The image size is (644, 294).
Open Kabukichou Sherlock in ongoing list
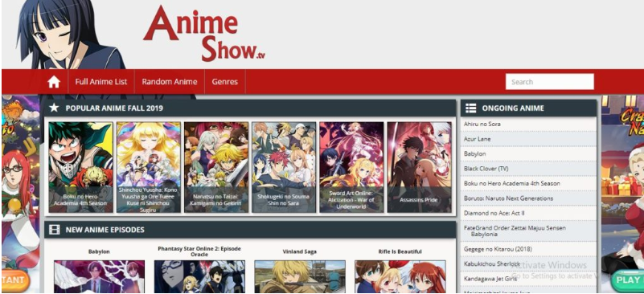click(492, 263)
